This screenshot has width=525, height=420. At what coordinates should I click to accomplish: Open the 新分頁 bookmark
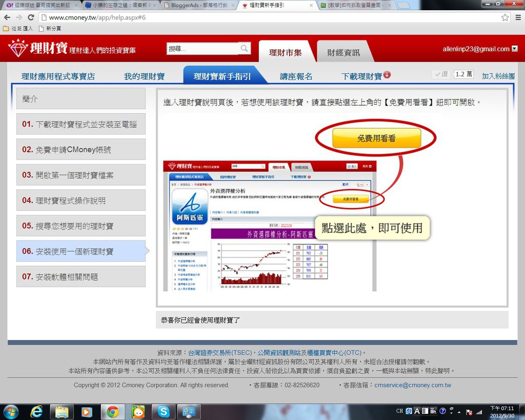(x=50, y=29)
